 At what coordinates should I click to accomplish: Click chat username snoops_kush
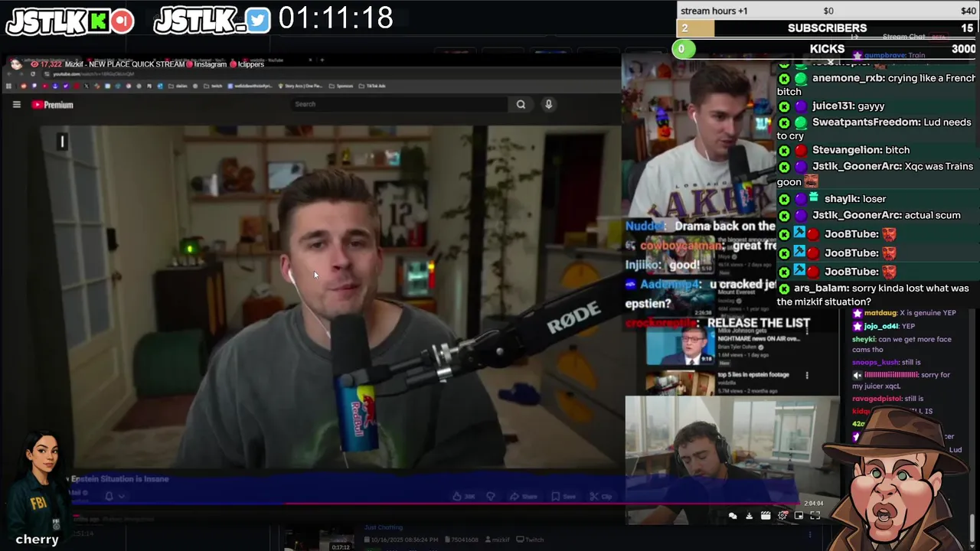pyautogui.click(x=876, y=362)
